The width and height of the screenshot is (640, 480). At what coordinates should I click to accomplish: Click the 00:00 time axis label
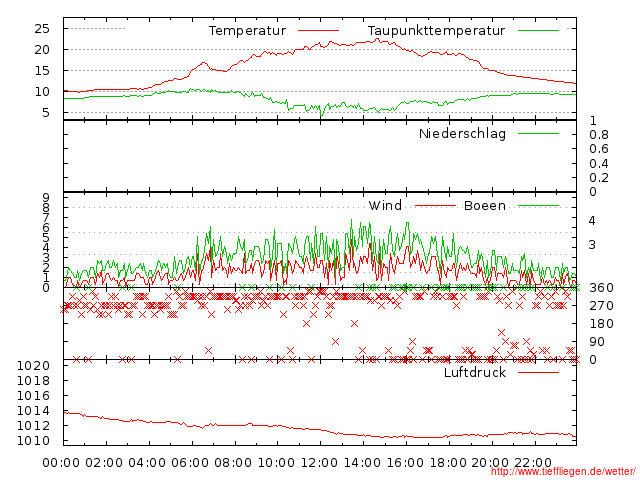(x=61, y=463)
